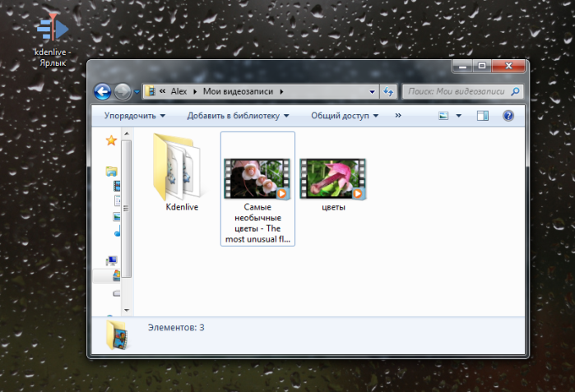
Task: Expand the arrow after Alex breadcrumb
Action: click(195, 91)
